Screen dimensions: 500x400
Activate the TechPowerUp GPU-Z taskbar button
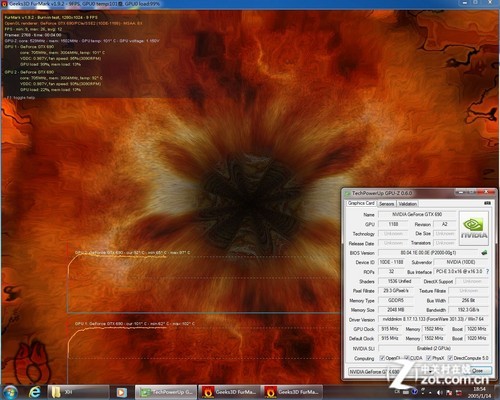tap(166, 392)
